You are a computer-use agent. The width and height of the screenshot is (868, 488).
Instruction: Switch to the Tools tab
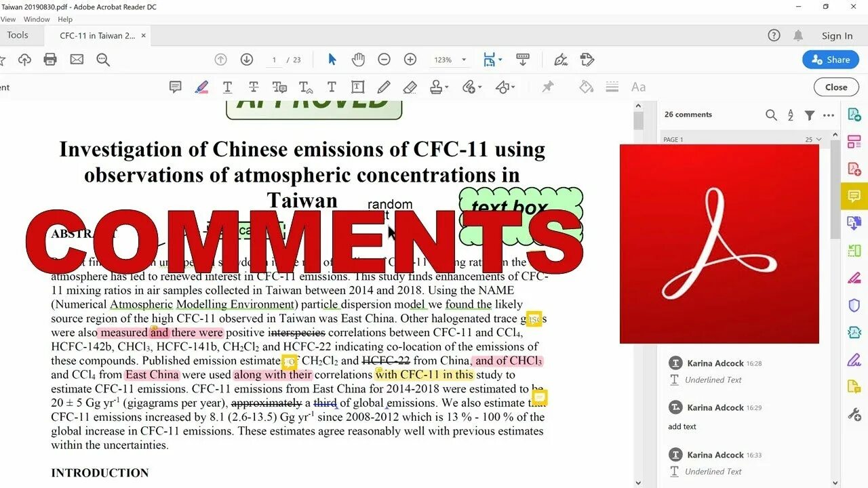click(x=18, y=35)
